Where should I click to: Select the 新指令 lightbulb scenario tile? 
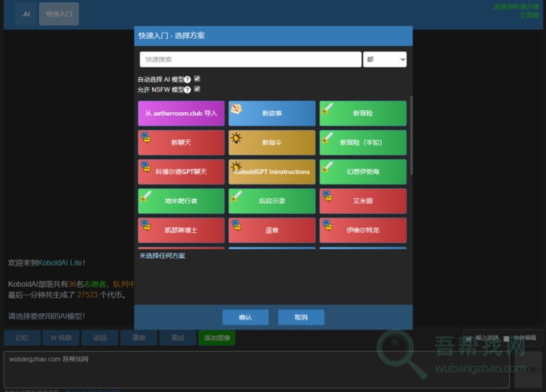(272, 143)
